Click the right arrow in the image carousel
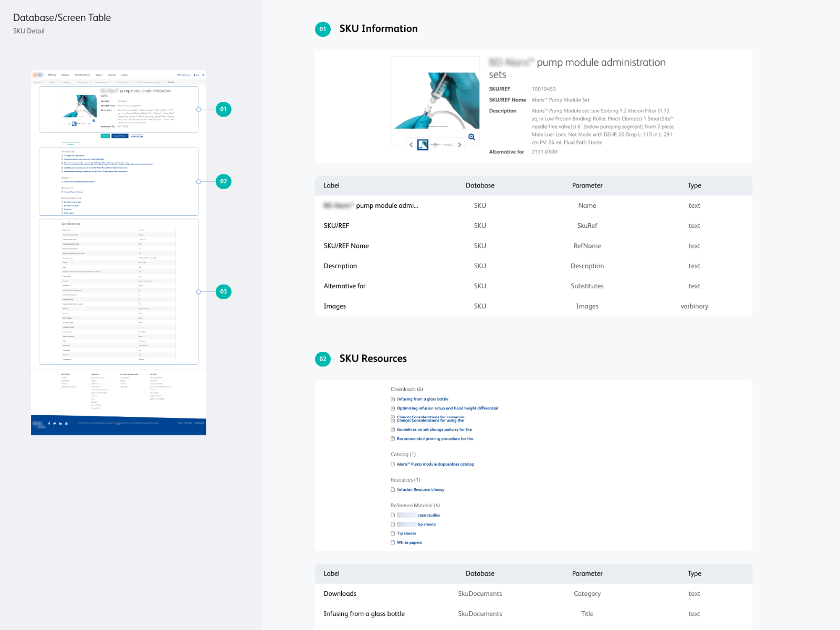The width and height of the screenshot is (840, 630). click(x=459, y=145)
